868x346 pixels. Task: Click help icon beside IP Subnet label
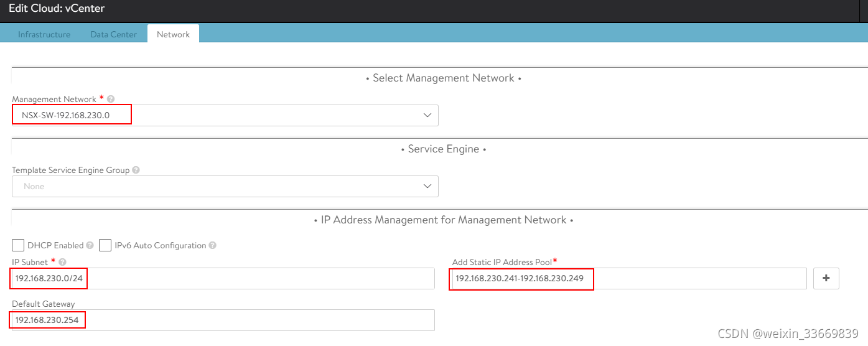coord(62,262)
